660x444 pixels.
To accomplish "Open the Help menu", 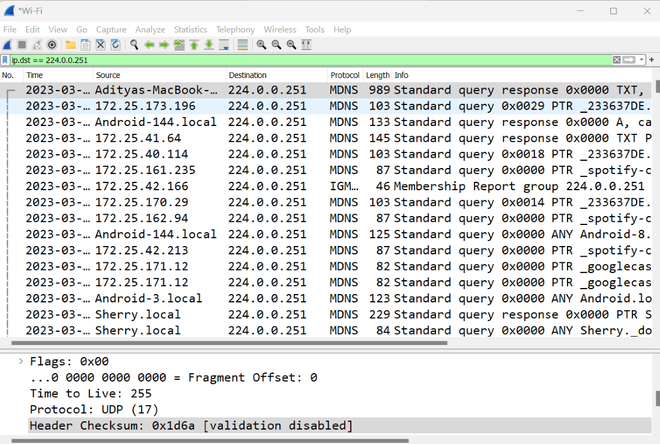I will coord(342,29).
